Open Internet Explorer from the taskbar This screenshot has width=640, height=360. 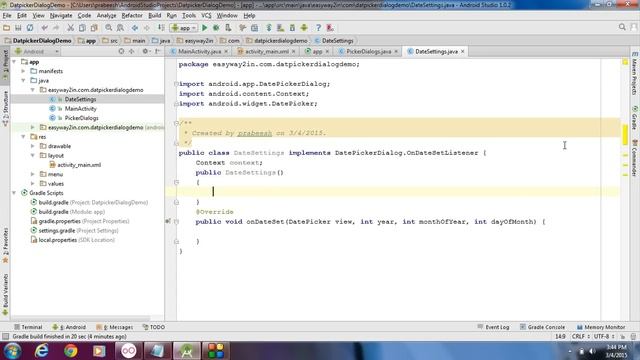point(42,351)
